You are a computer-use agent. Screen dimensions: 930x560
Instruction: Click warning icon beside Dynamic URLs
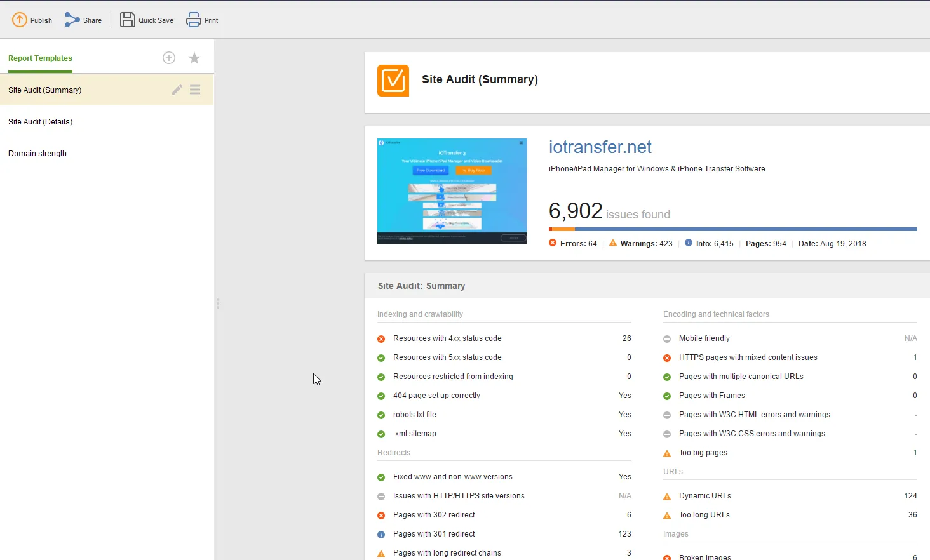(x=667, y=497)
